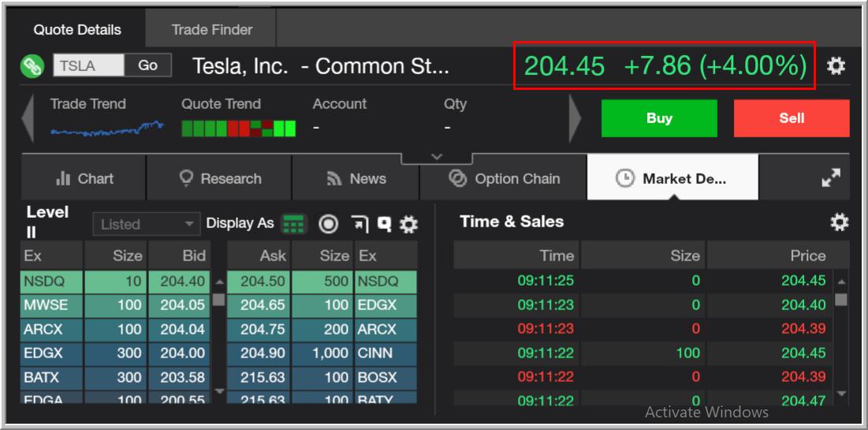
Task: Collapse the header with the down chevron
Action: pos(437,157)
